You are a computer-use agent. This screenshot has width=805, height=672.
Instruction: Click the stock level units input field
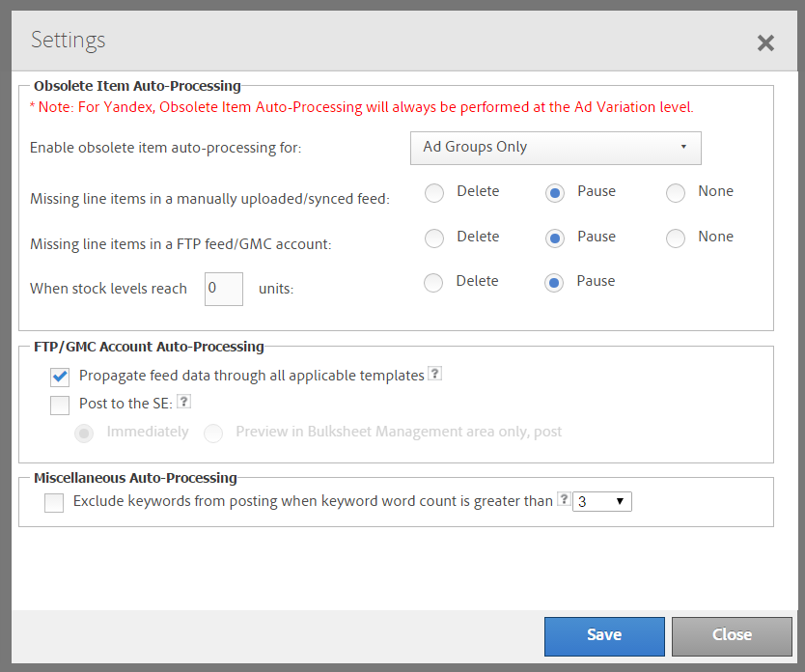(x=223, y=289)
